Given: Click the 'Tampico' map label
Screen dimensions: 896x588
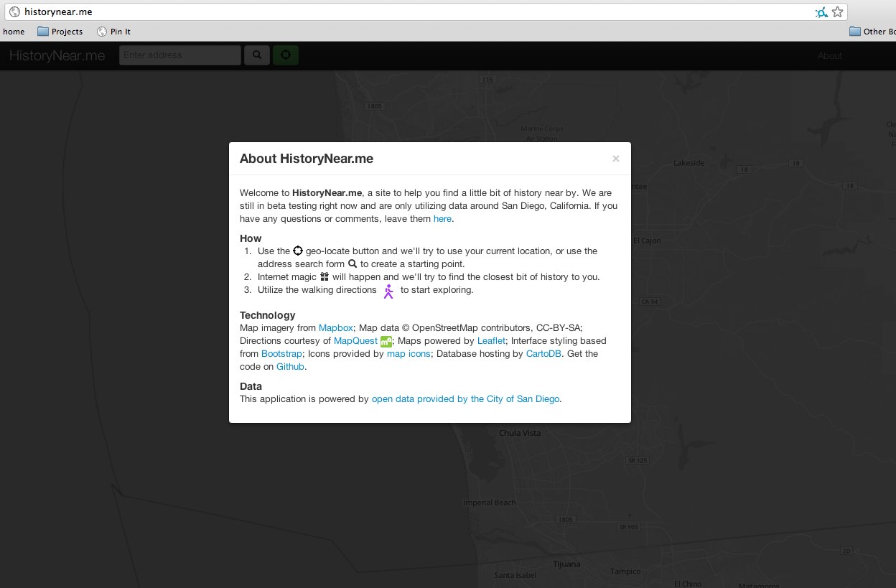Looking at the screenshot, I should (x=625, y=571).
